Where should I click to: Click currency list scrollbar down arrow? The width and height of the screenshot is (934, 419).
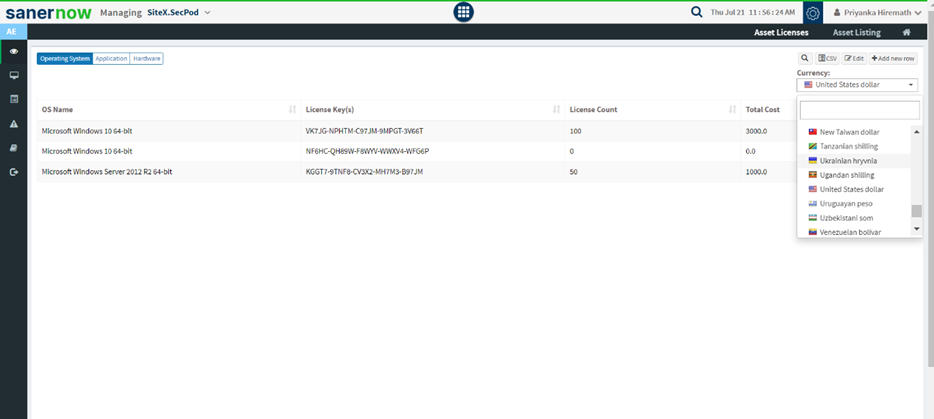pyautogui.click(x=917, y=228)
